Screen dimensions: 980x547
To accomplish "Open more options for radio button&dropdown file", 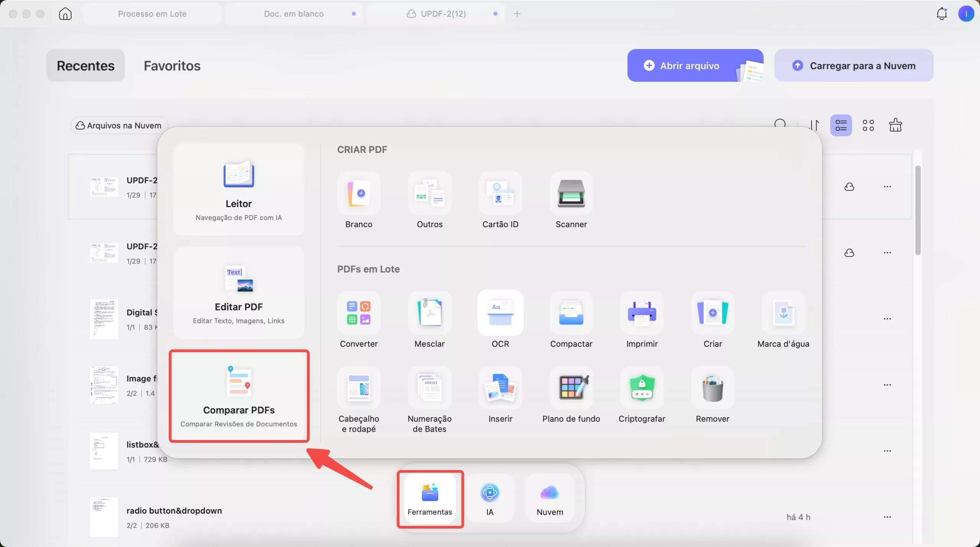I will [887, 517].
